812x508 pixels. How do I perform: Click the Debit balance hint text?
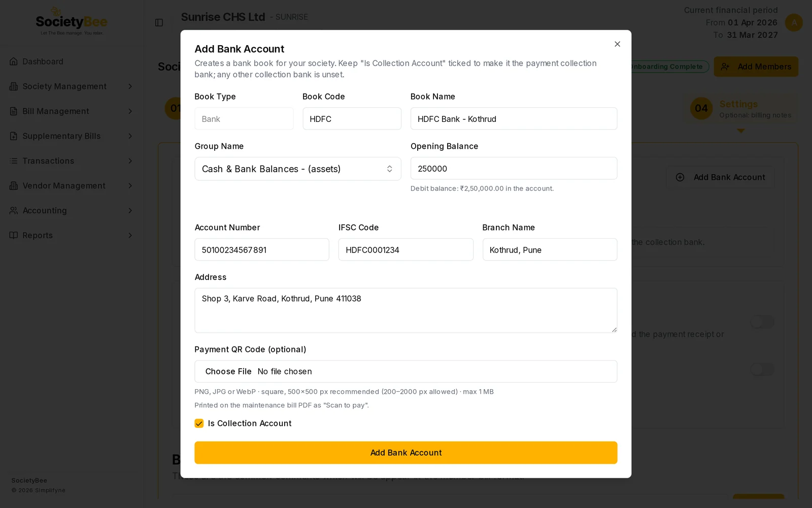[482, 188]
